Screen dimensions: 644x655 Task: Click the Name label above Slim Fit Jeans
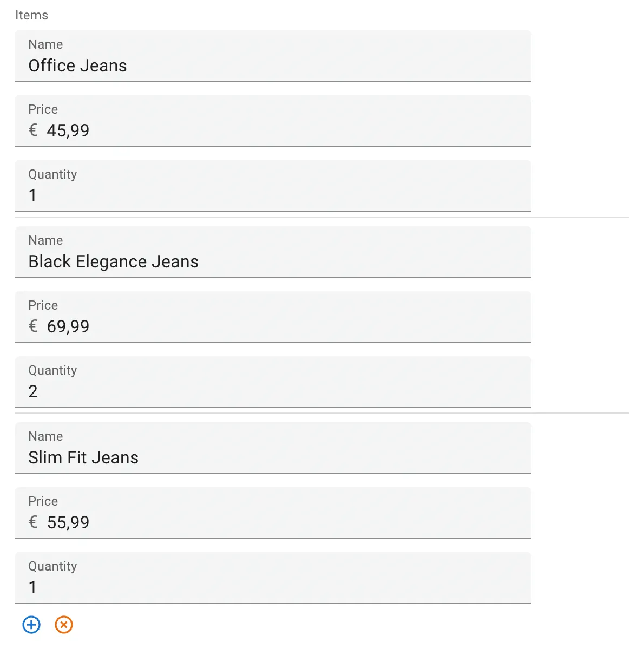45,436
